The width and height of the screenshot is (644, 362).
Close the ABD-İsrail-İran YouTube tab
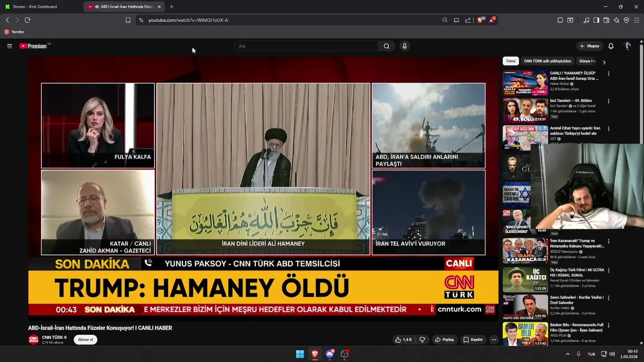159,7
